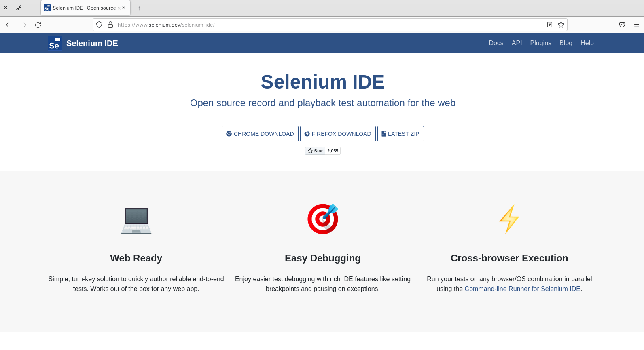Open the Pocket save icon

[622, 25]
